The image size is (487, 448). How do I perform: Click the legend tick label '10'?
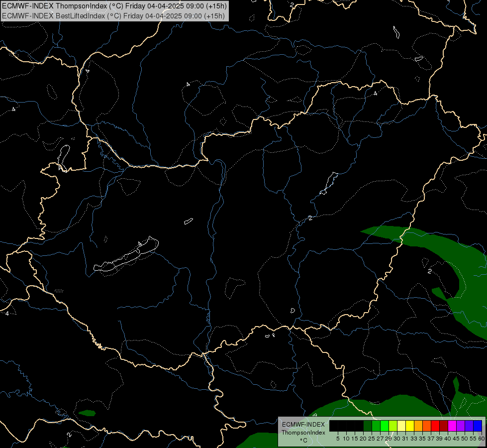point(346,439)
